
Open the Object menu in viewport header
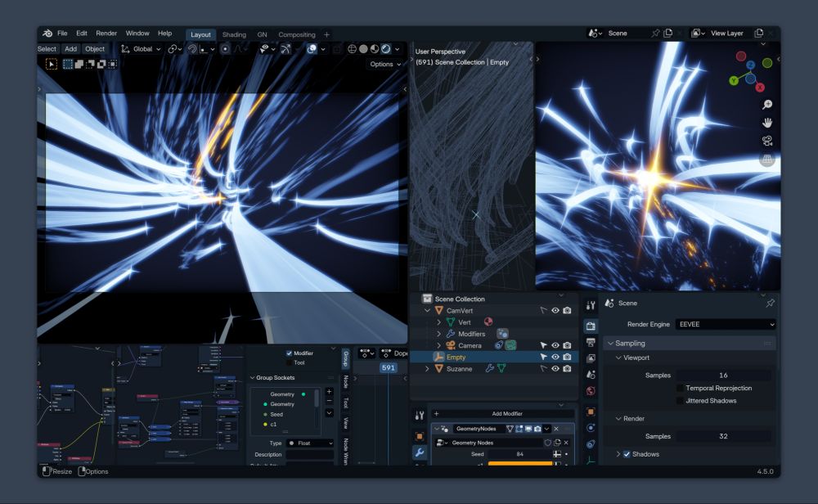click(95, 49)
